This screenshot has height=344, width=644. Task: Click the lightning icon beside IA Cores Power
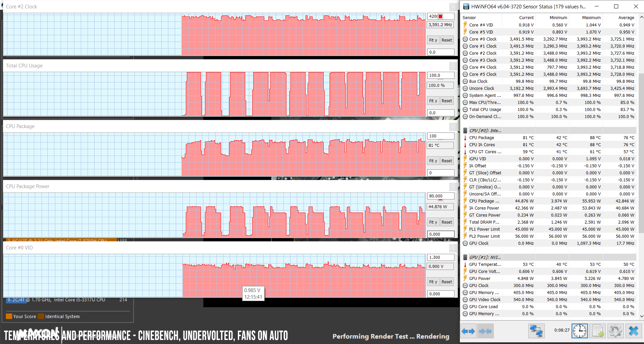tap(465, 208)
